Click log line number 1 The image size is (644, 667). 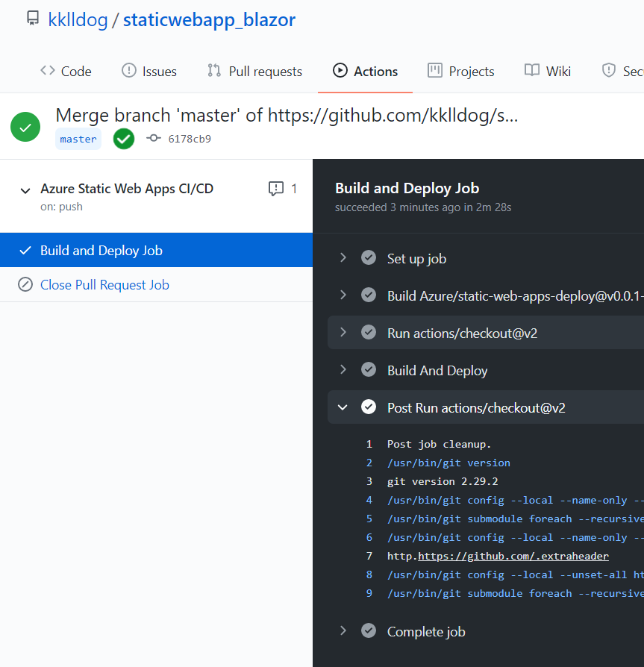click(x=369, y=444)
